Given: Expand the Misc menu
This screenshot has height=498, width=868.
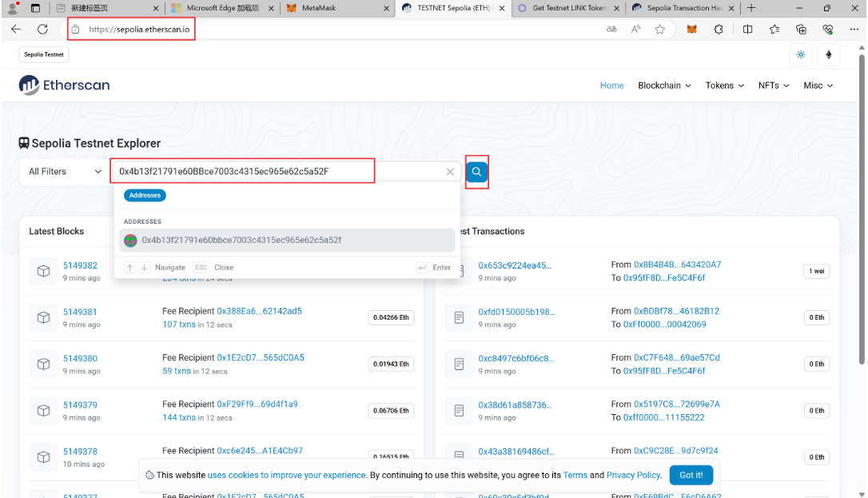Looking at the screenshot, I should [x=818, y=86].
